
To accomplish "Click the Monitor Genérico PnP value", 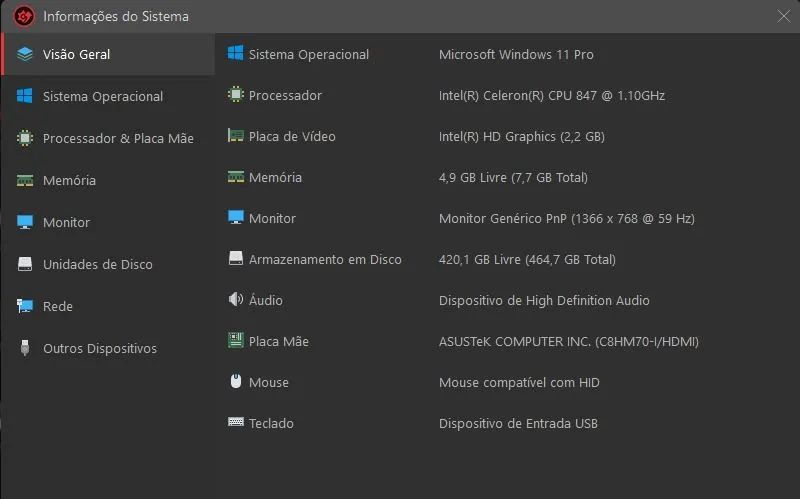I will click(567, 218).
